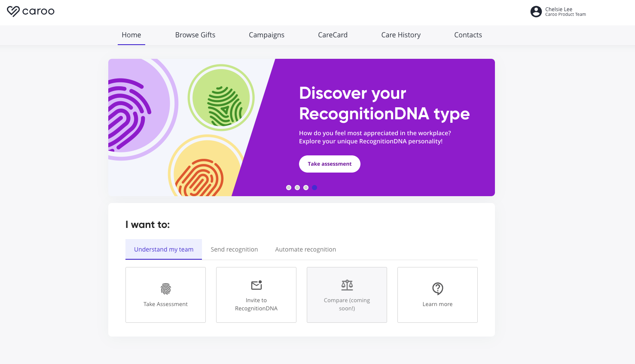
Task: Click the Take assessment banner button
Action: [x=330, y=164]
